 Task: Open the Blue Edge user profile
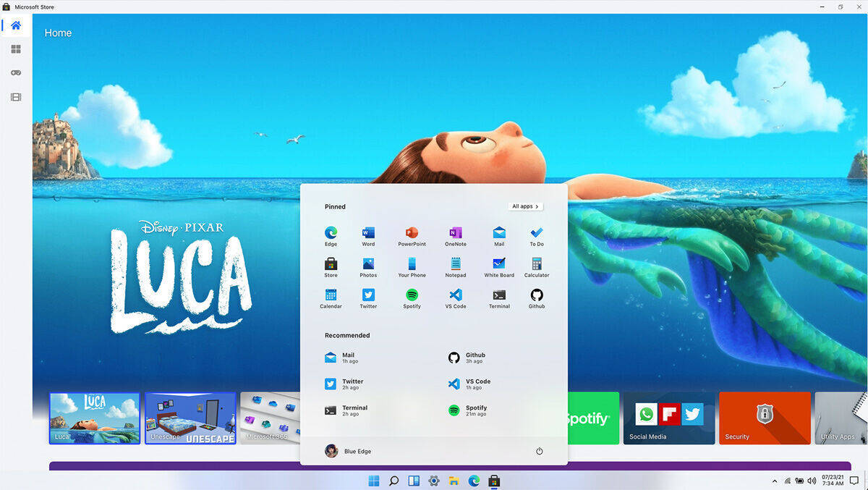(x=348, y=451)
